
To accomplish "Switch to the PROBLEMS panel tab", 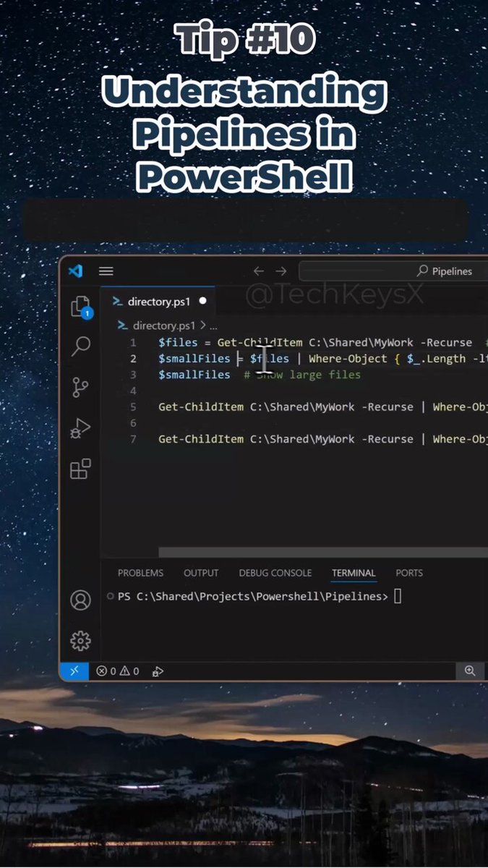I will pos(140,573).
